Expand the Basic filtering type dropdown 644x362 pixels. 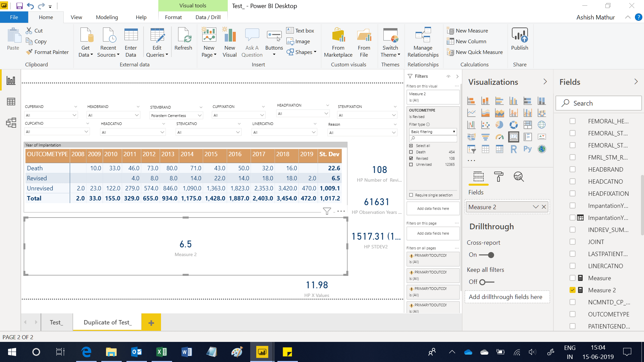coord(433,132)
